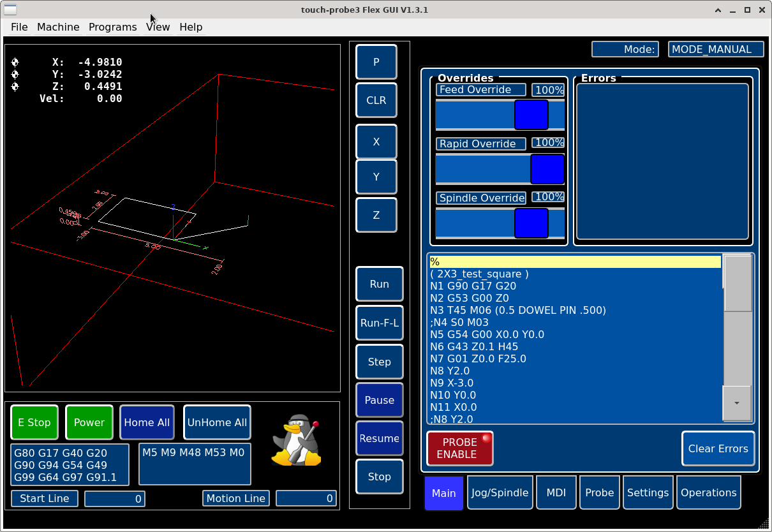This screenshot has width=772, height=532.
Task: Click the X axis origin marker icon
Action: pos(15,63)
